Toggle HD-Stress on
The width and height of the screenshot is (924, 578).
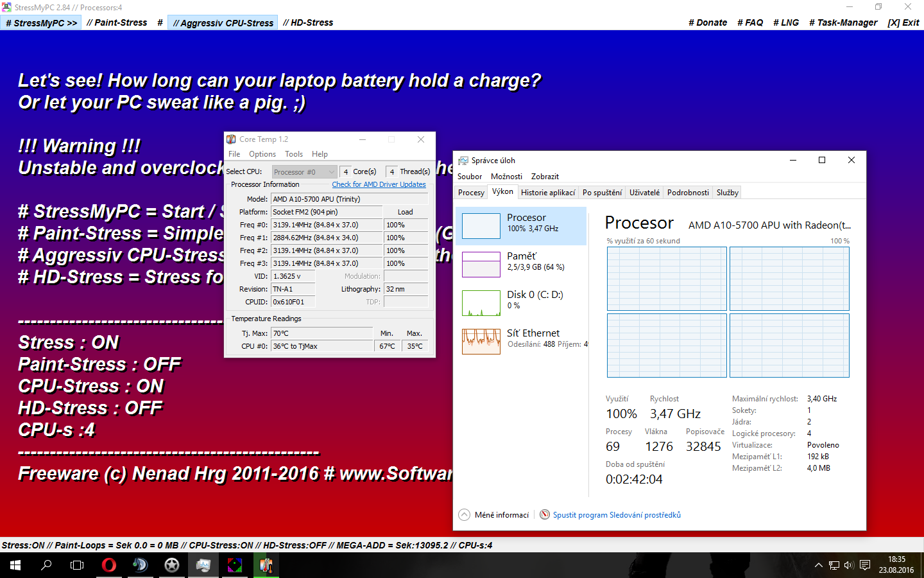(x=308, y=22)
